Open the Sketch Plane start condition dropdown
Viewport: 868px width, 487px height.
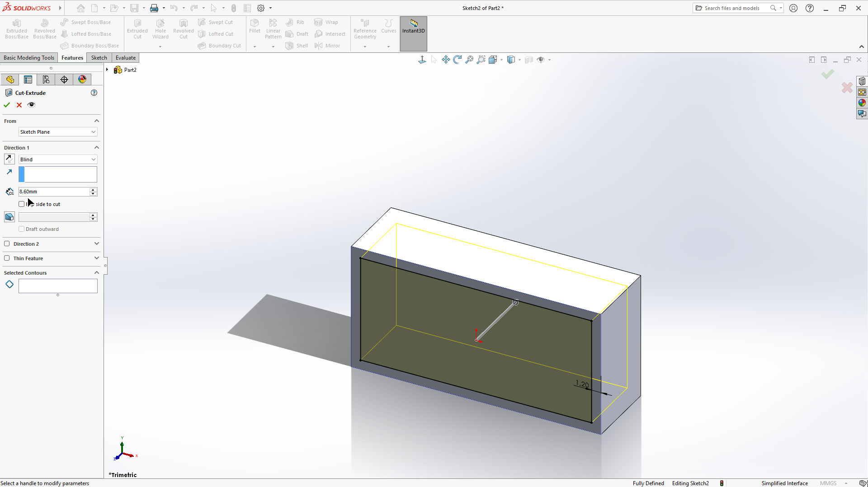tap(58, 132)
